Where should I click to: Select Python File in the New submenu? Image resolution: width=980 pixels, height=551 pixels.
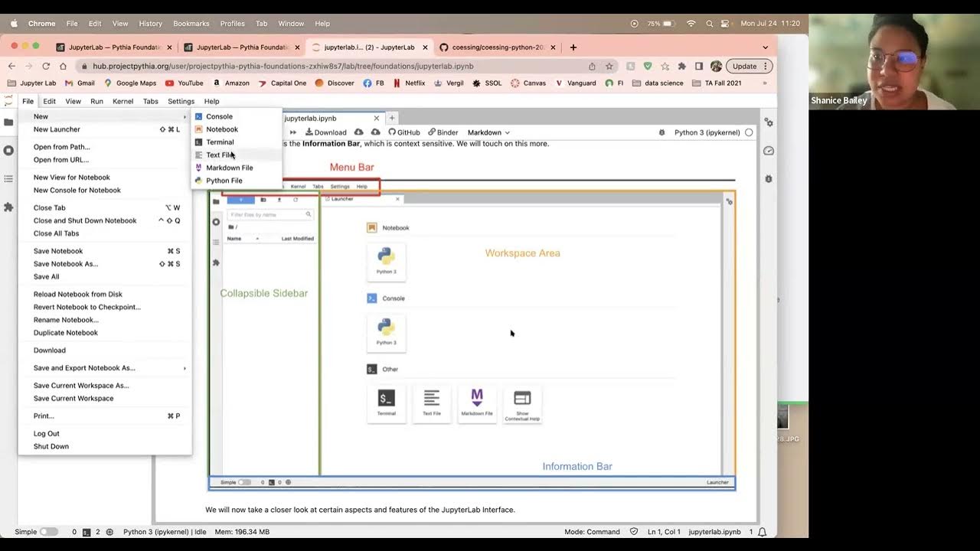click(x=237, y=181)
